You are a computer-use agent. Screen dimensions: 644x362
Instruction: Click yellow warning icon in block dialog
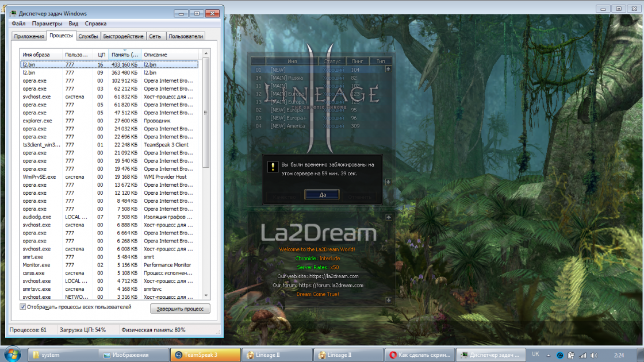pos(273,167)
